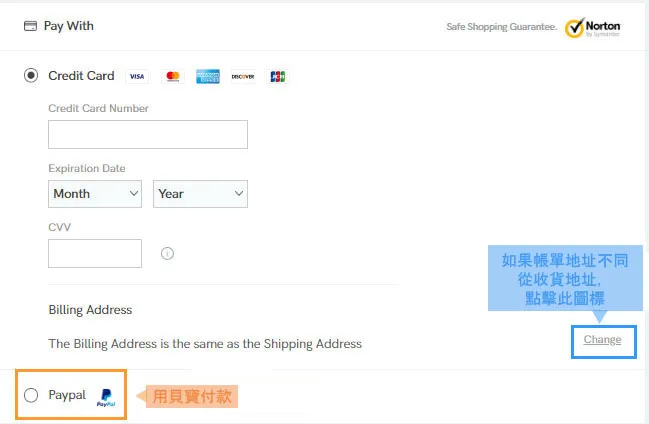This screenshot has width=649, height=424.
Task: Click the Pay With card icon
Action: tap(30, 26)
